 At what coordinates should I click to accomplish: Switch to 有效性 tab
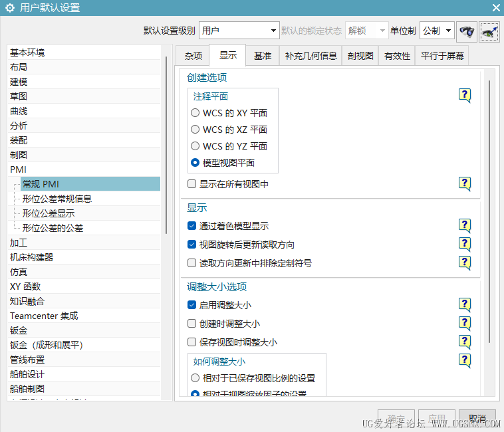tap(398, 56)
